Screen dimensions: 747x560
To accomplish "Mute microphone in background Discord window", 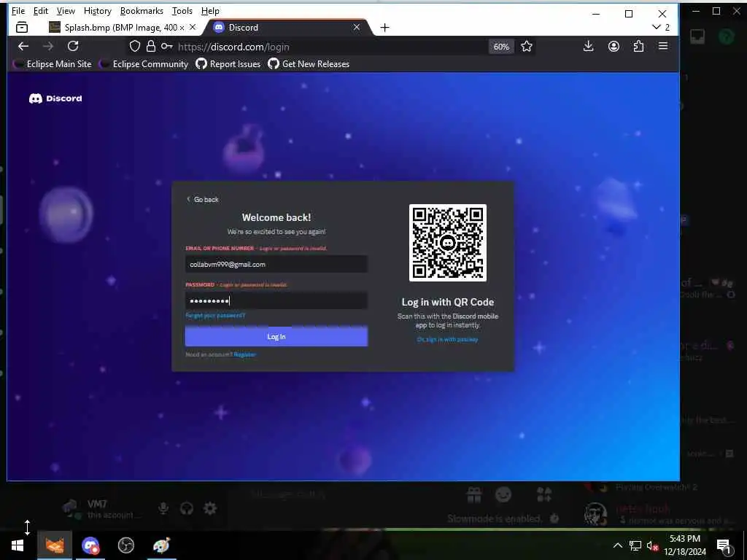I will coord(163,508).
